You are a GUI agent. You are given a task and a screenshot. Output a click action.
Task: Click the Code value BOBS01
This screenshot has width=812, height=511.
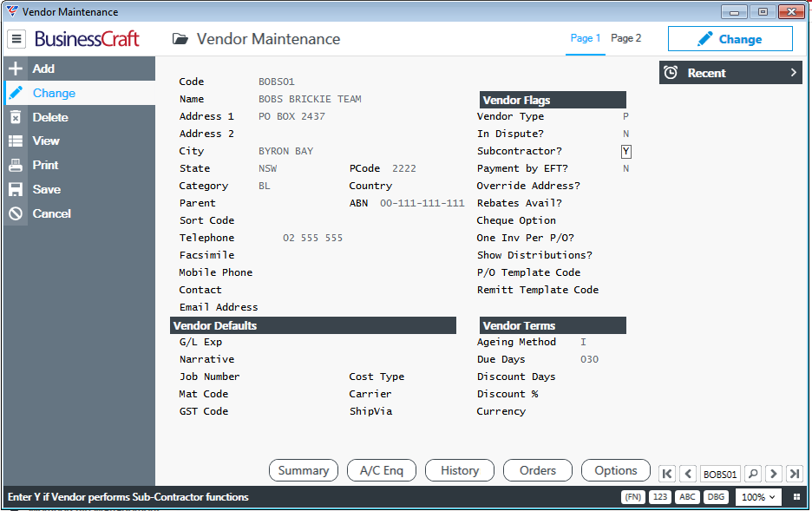pyautogui.click(x=277, y=82)
